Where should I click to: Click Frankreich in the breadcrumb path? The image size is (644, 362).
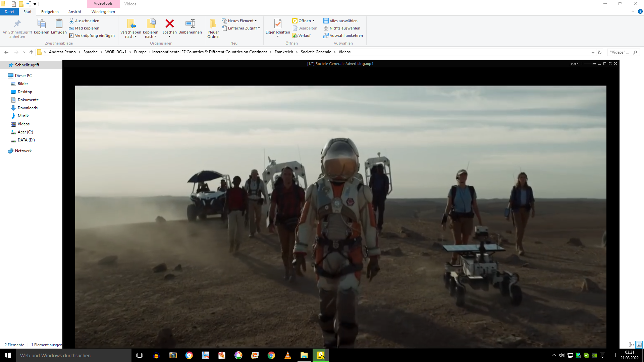point(284,52)
